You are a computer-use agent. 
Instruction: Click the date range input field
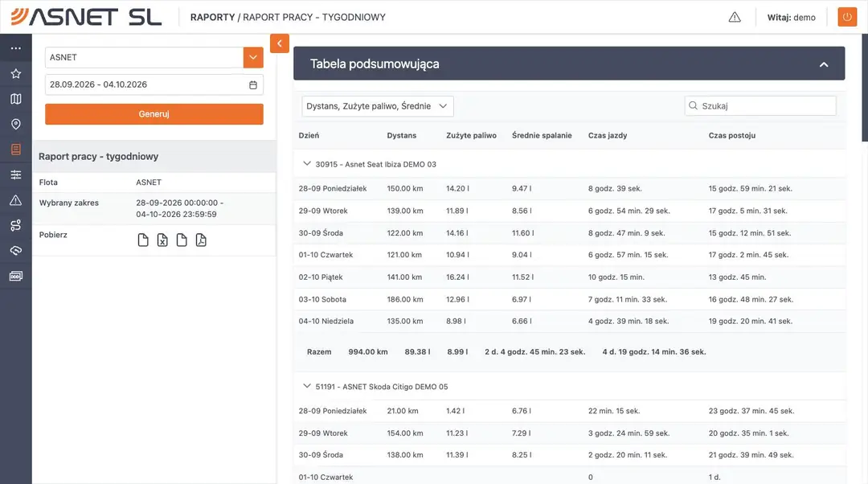pyautogui.click(x=154, y=84)
